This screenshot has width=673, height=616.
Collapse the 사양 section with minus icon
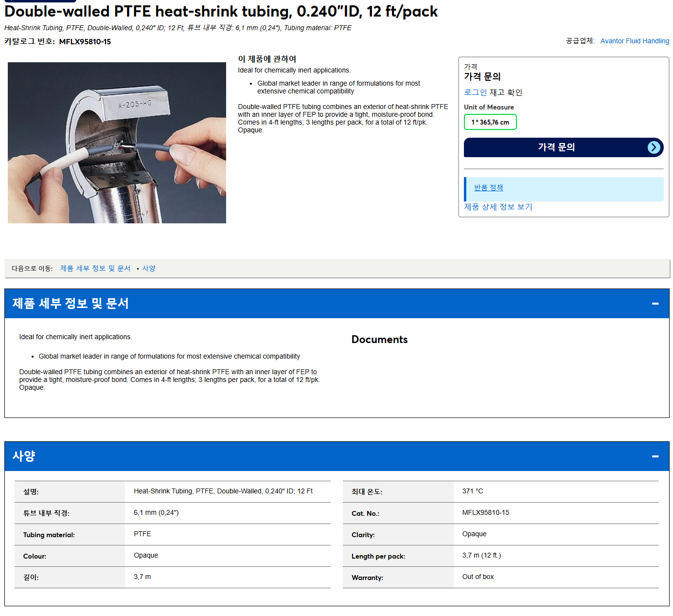655,456
